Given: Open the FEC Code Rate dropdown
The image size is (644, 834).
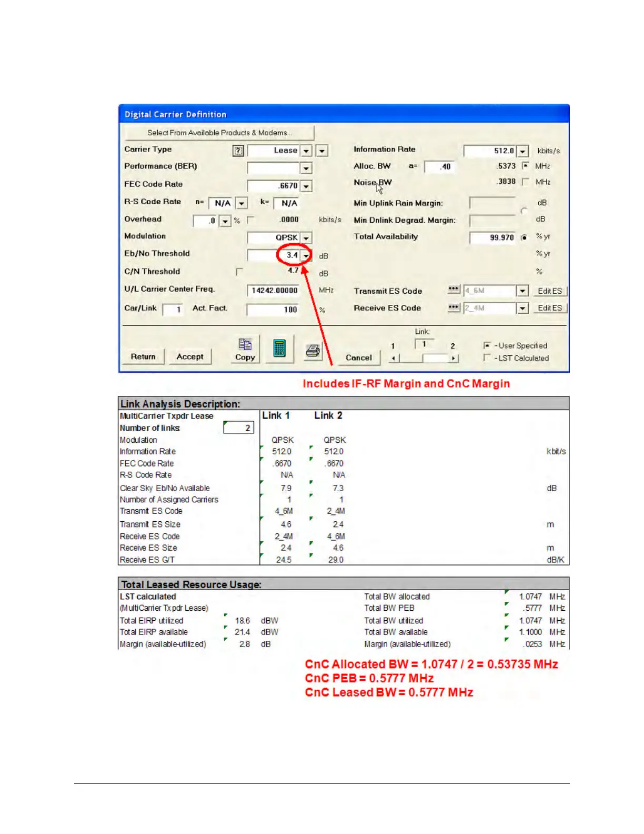Looking at the screenshot, I should 307,186.
